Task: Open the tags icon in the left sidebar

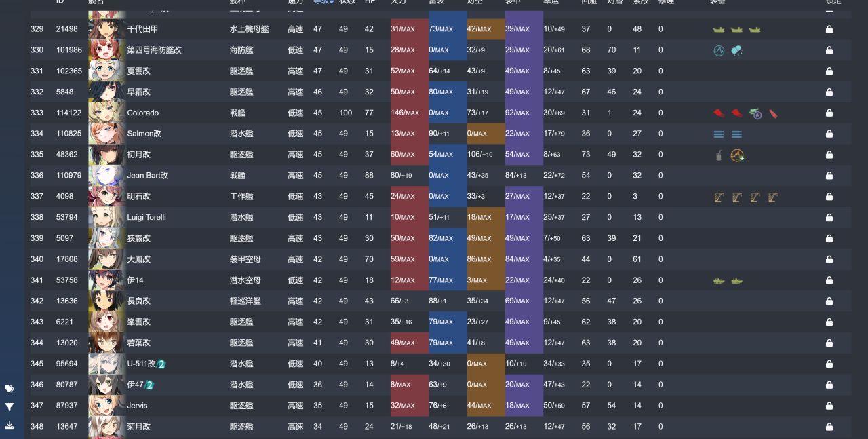Action: coord(9,389)
